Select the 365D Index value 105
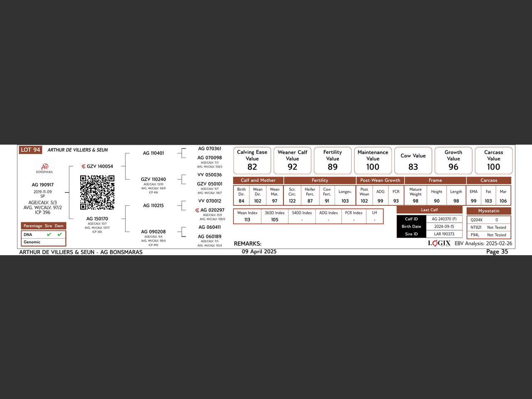 [x=275, y=220]
